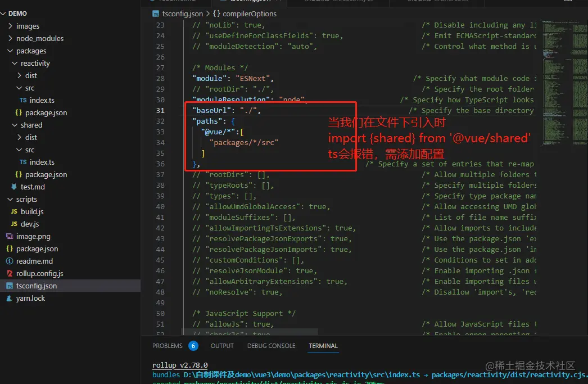The height and width of the screenshot is (384, 588).
Task: Click line number 28 in gutter
Action: pos(160,78)
